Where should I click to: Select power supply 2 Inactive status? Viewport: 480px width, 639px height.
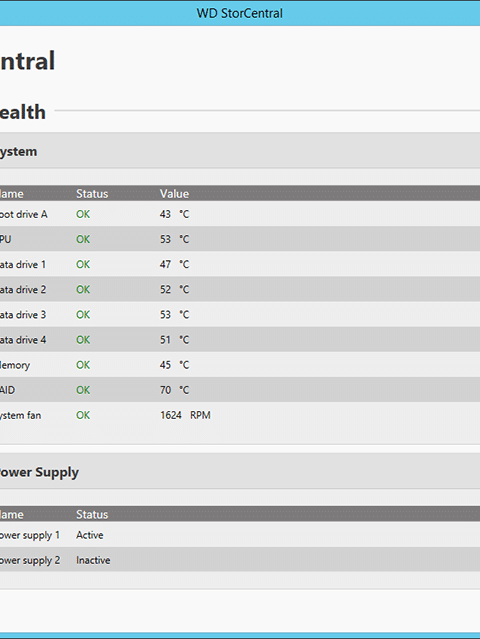pyautogui.click(x=93, y=560)
